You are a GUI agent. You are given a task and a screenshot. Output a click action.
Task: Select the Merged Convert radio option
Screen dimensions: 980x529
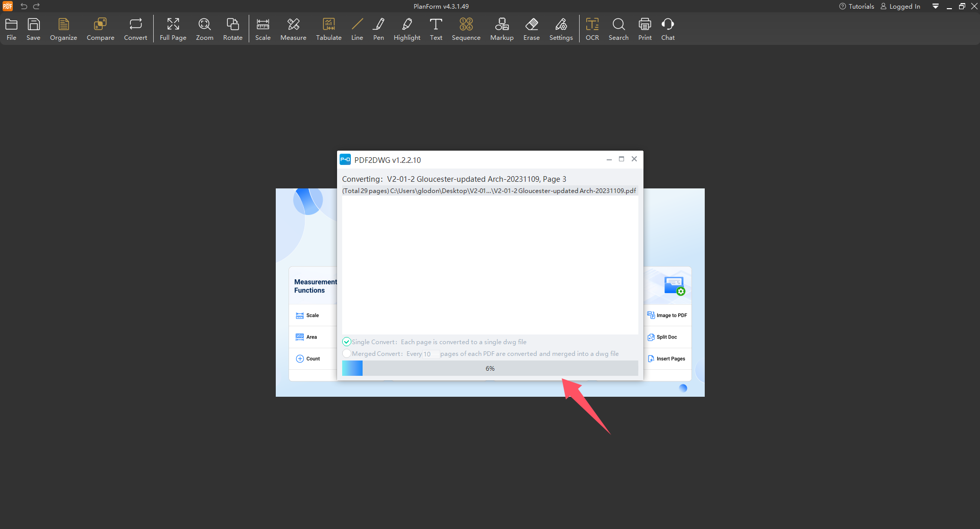coord(347,354)
